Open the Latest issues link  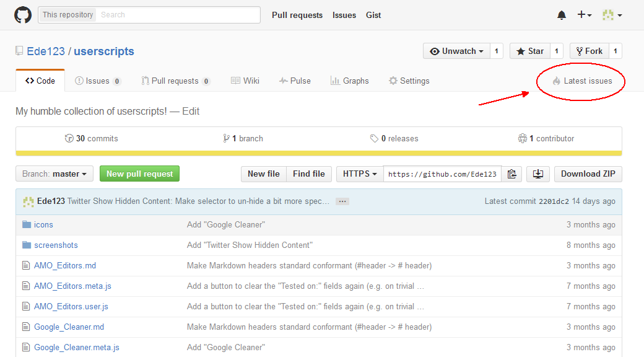582,81
